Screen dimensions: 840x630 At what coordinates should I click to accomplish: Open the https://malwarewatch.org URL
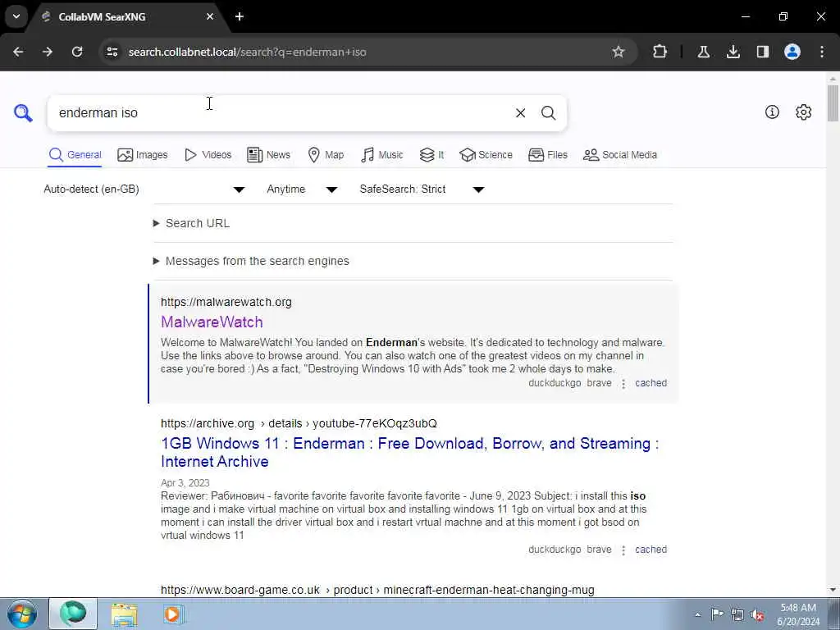pos(226,302)
